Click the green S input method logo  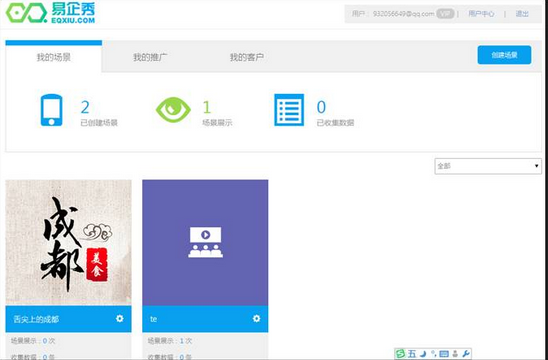[400, 354]
